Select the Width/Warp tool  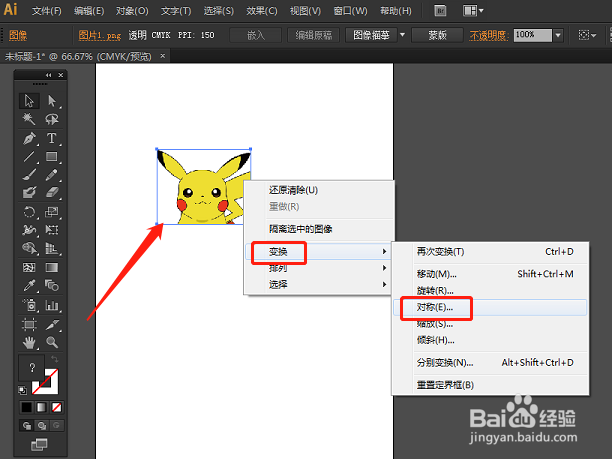point(29,230)
